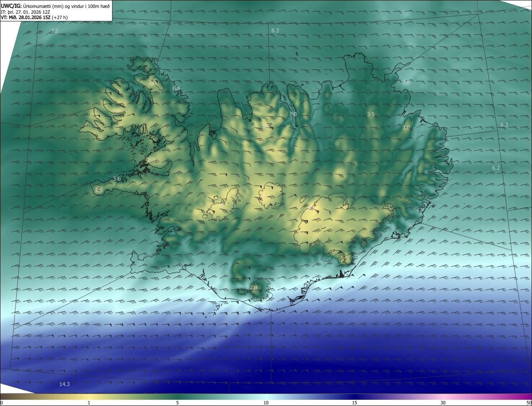
Task: Click the '5' tick label on the colour scale
Action: pyautogui.click(x=177, y=403)
